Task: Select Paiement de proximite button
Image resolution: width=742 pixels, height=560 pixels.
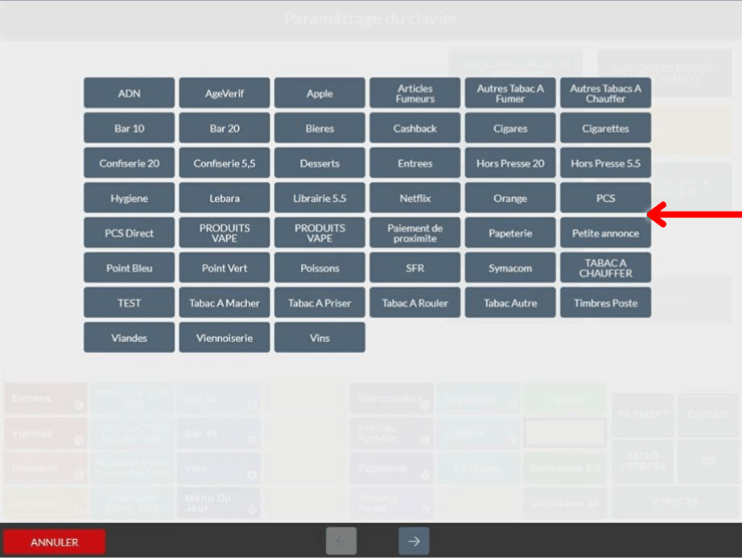Action: tap(415, 233)
